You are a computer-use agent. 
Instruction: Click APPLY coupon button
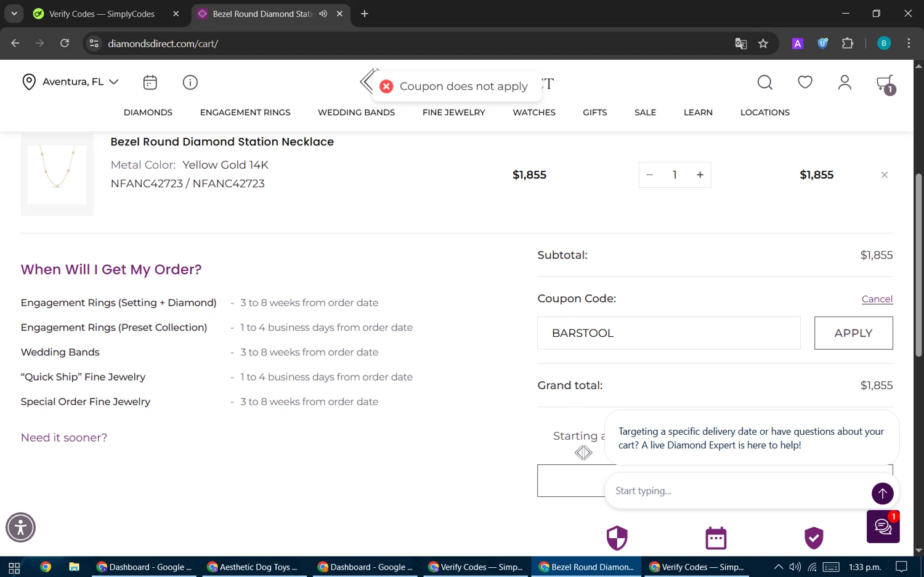[853, 333]
